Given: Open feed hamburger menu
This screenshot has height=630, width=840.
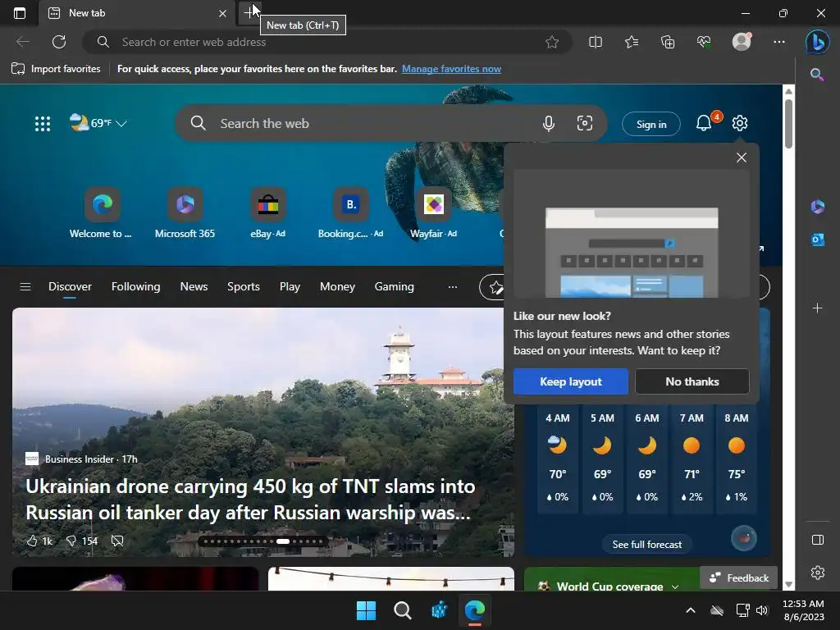Looking at the screenshot, I should click(25, 286).
